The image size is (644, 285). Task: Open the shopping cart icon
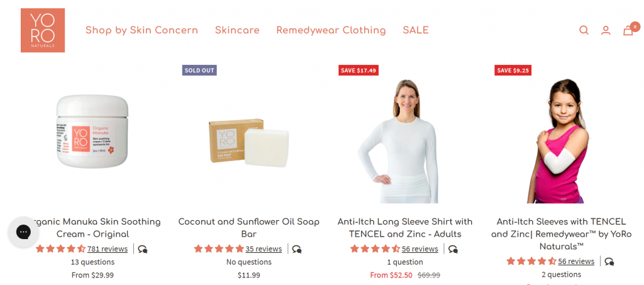(x=628, y=30)
